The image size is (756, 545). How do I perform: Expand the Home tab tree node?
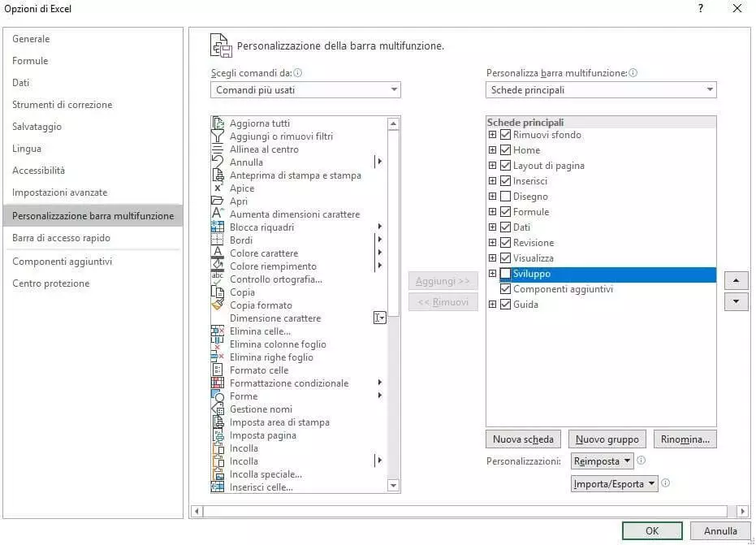coord(492,150)
